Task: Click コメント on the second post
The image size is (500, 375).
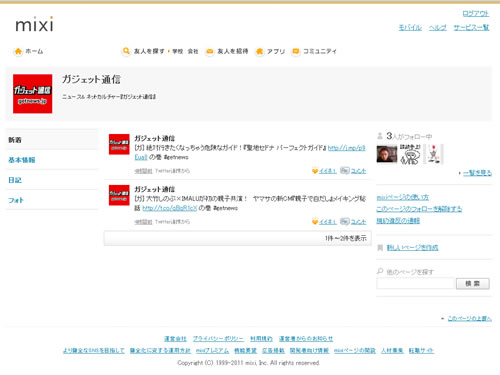Action: (x=358, y=222)
